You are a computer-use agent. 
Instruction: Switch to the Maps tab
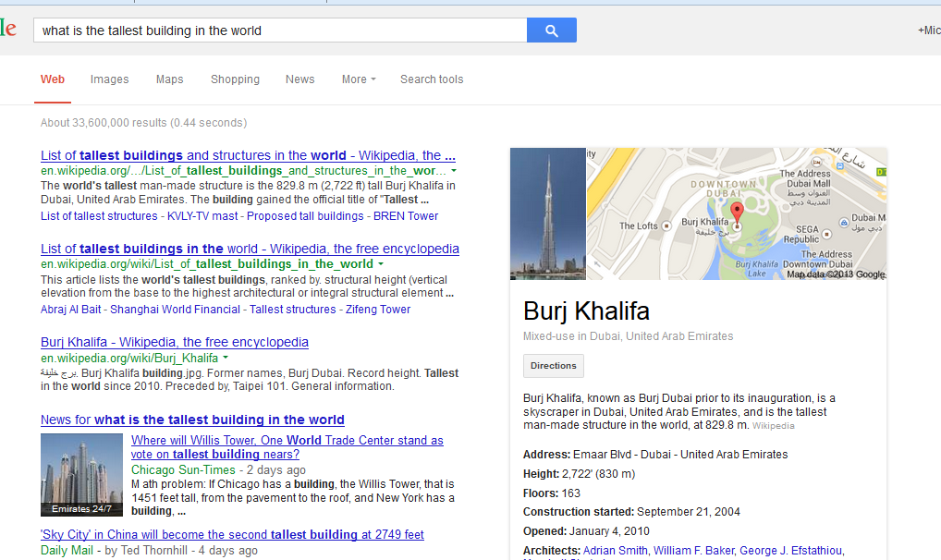[170, 79]
